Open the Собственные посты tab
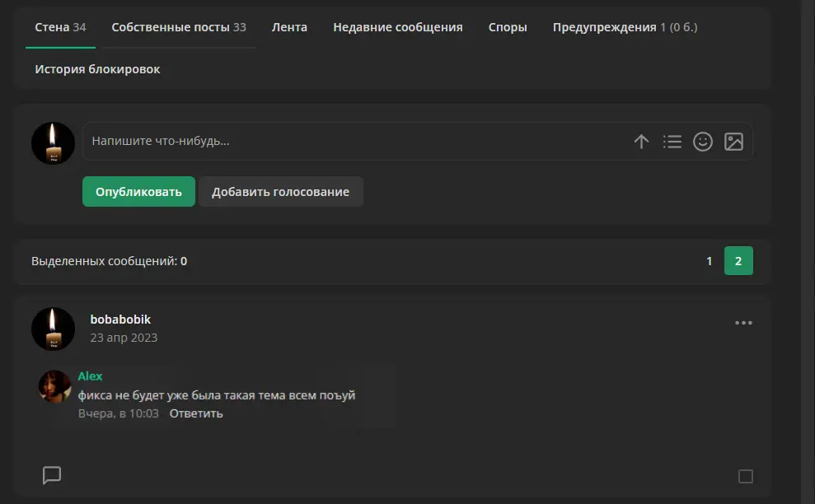The width and height of the screenshot is (815, 504). [x=179, y=27]
